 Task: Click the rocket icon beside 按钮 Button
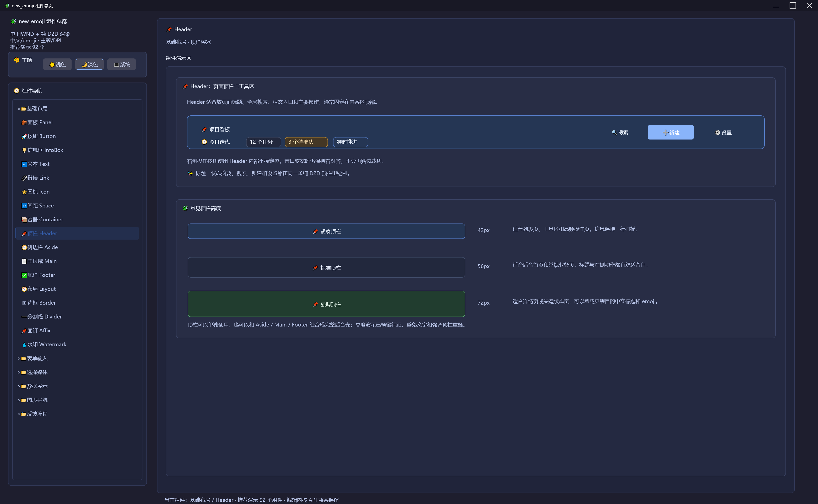(24, 137)
